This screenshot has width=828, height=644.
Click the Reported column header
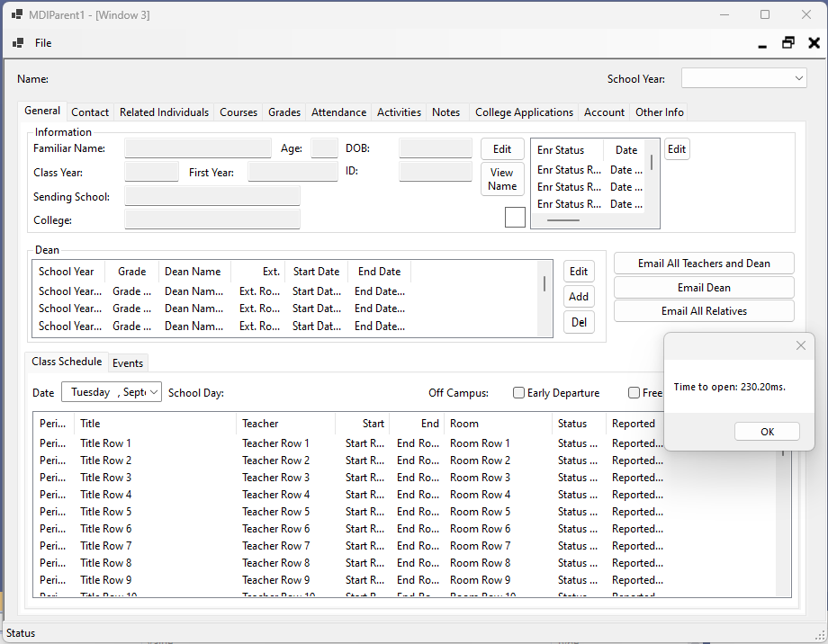(x=634, y=424)
